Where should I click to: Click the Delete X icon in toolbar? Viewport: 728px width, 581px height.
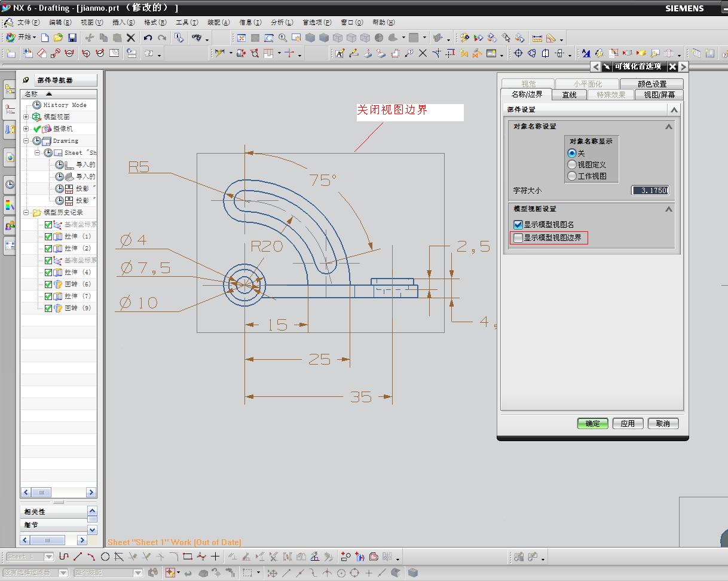tap(131, 38)
